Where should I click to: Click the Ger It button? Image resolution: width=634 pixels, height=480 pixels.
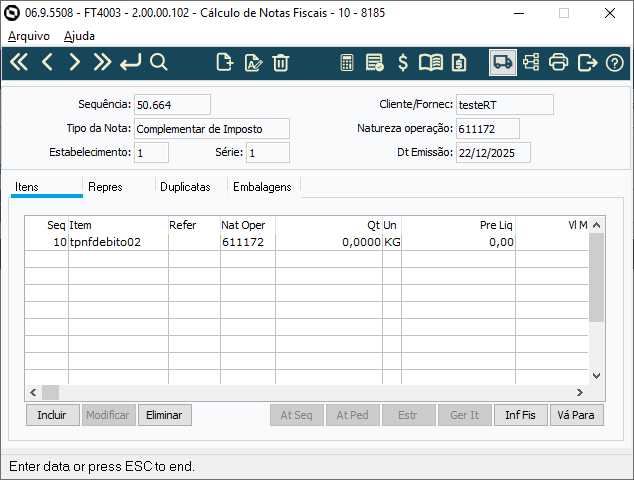(465, 415)
